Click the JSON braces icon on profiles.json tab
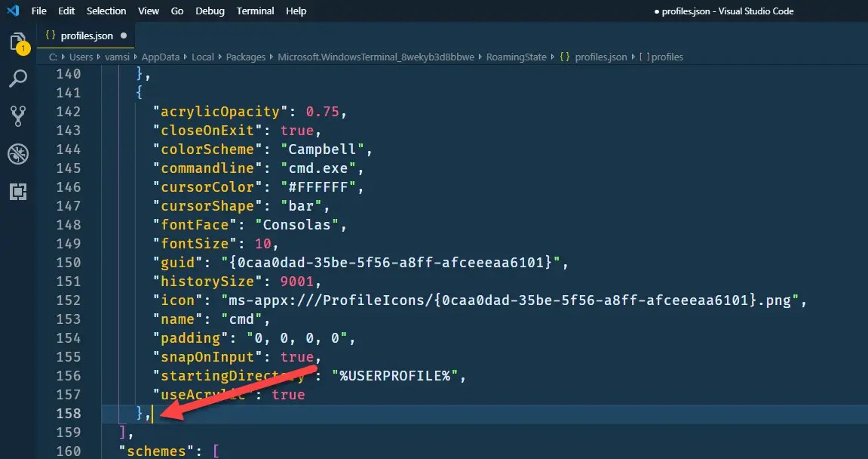868x459 pixels. [x=51, y=35]
